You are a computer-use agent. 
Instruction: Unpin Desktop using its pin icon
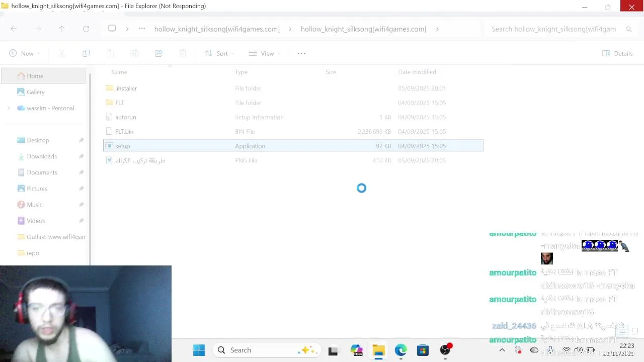pyautogui.click(x=82, y=140)
